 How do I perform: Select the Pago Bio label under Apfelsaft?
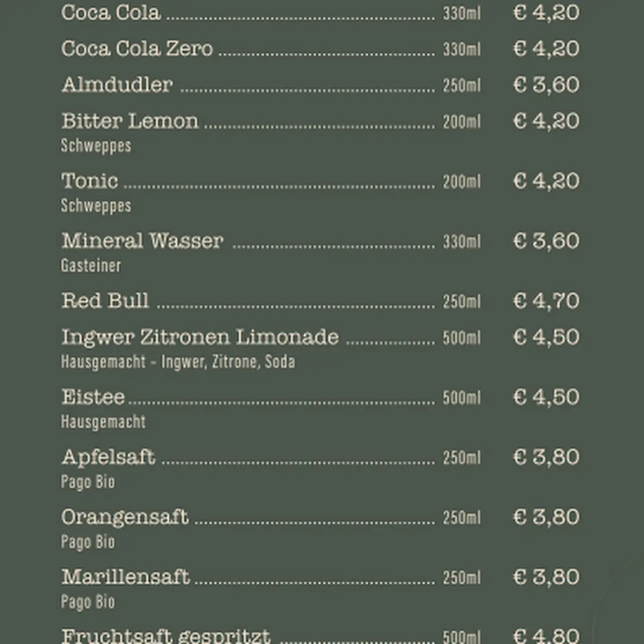(x=87, y=481)
